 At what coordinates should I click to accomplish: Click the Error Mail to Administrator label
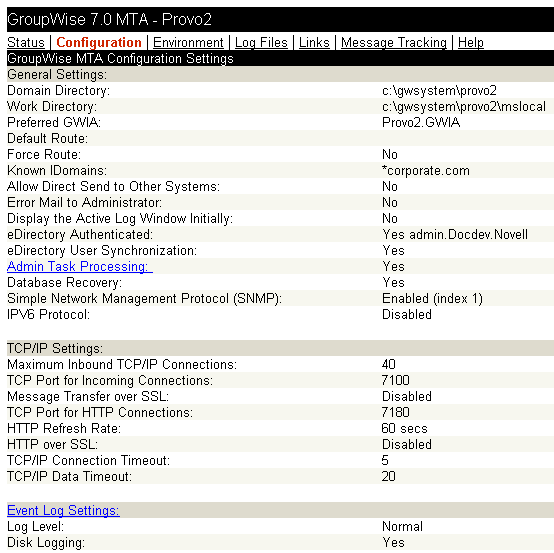[84, 202]
